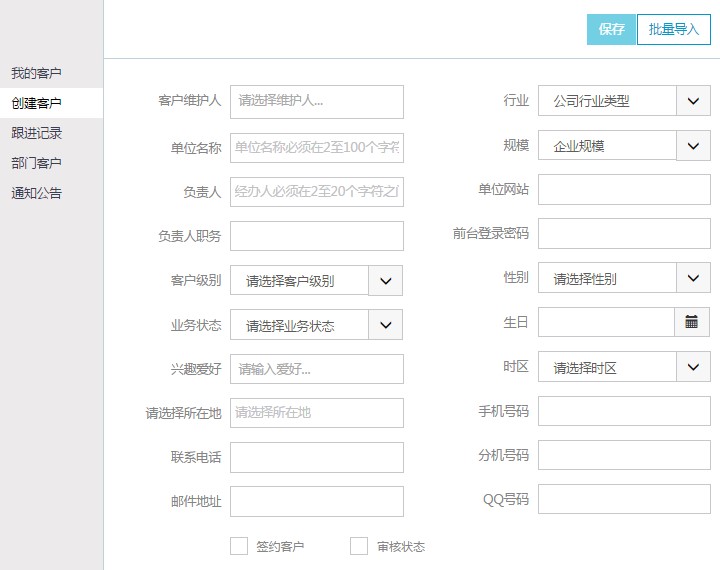Open the 请选择时区 dropdown
This screenshot has height=570, width=720.
[x=624, y=367]
